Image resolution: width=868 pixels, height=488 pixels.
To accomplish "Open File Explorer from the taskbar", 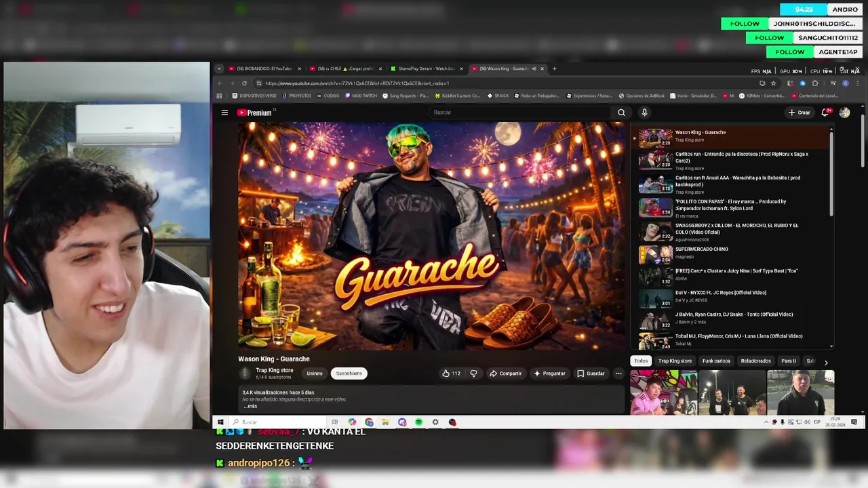I will [385, 422].
